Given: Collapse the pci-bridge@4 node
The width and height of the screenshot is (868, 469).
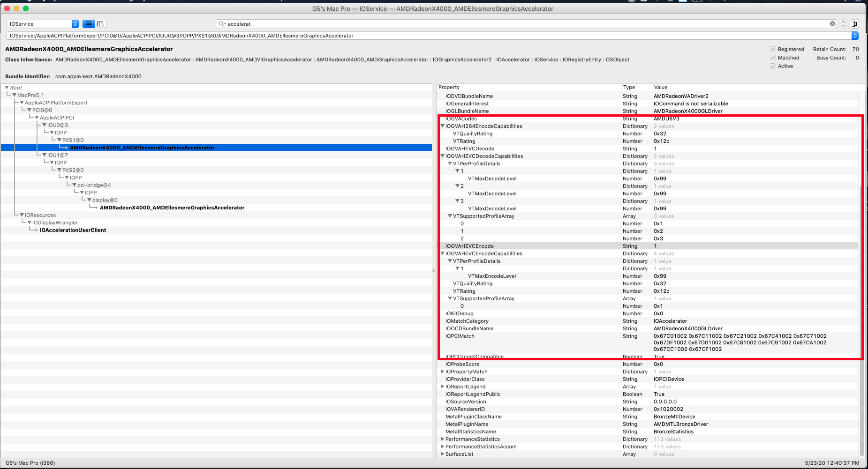Looking at the screenshot, I should coord(74,185).
